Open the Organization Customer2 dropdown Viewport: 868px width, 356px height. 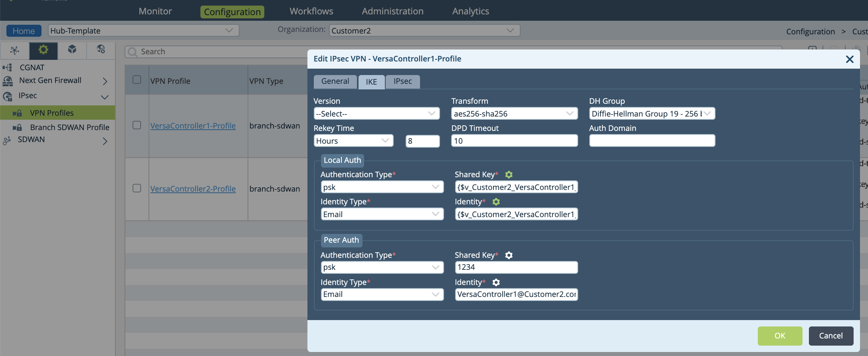(424, 30)
